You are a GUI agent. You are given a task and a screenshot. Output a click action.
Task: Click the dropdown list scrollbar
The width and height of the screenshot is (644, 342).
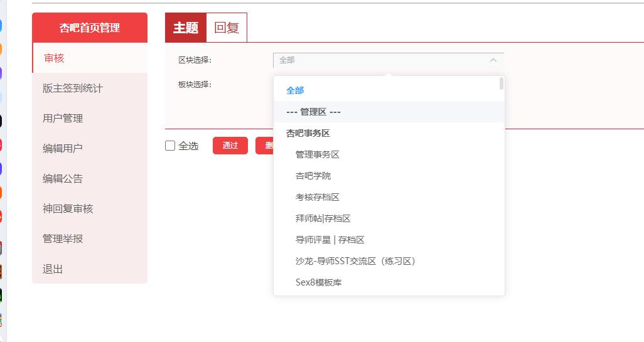click(x=502, y=83)
